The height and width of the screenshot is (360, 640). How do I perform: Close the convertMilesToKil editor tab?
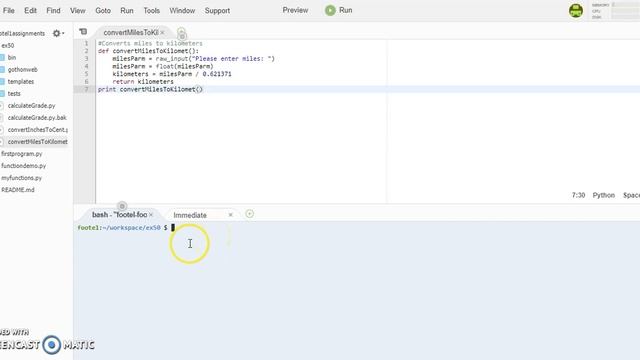click(162, 32)
